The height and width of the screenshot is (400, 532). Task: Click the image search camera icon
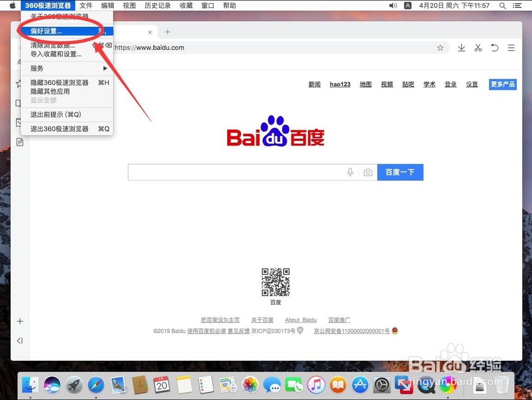pos(368,173)
